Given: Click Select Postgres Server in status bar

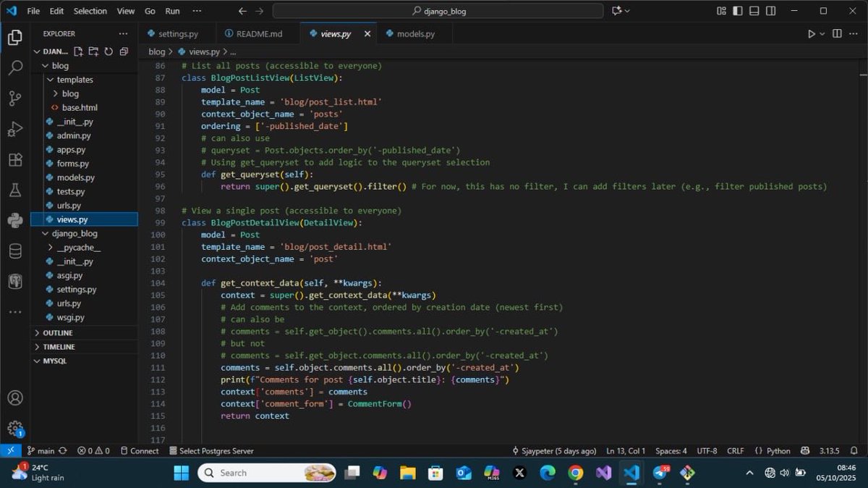Looking at the screenshot, I should (x=211, y=450).
